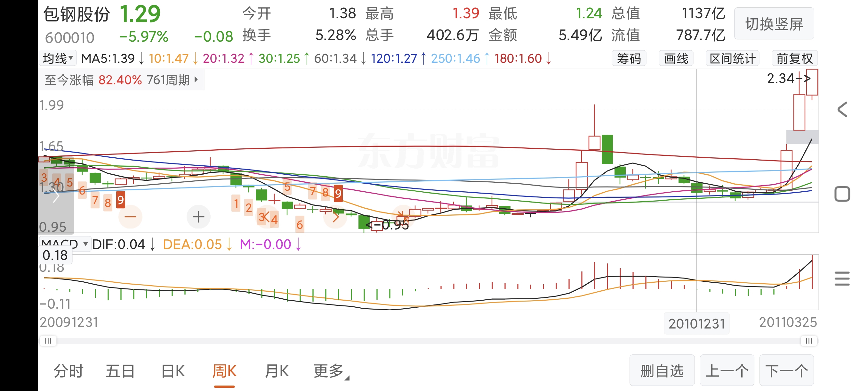Switch to the 日K tab
Image resolution: width=868 pixels, height=391 pixels.
(173, 371)
